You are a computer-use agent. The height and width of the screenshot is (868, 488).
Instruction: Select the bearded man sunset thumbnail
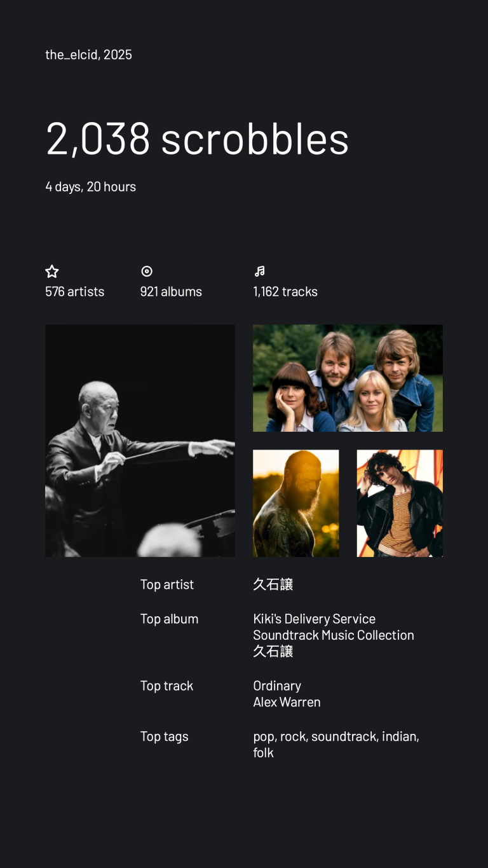click(x=295, y=503)
